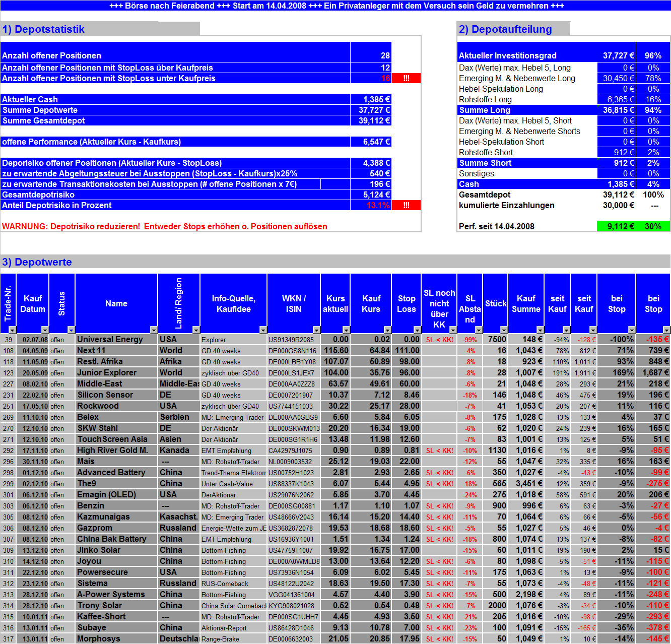
Task: Select the Gazprom name cell
Action: point(116,528)
